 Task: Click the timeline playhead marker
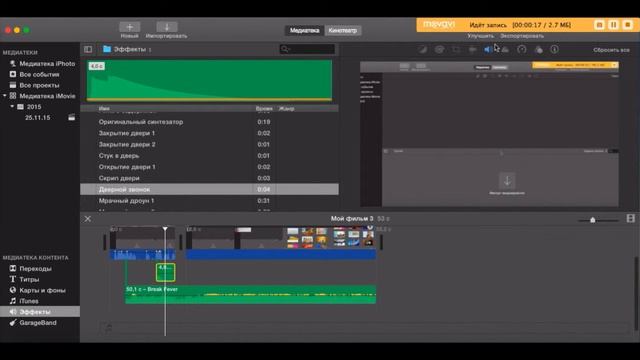coord(165,229)
